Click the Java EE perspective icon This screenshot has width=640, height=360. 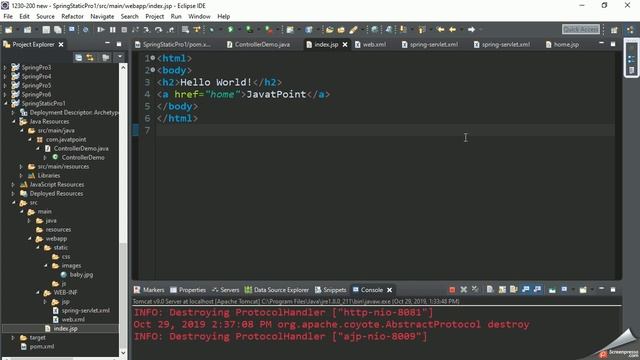pos(631,30)
